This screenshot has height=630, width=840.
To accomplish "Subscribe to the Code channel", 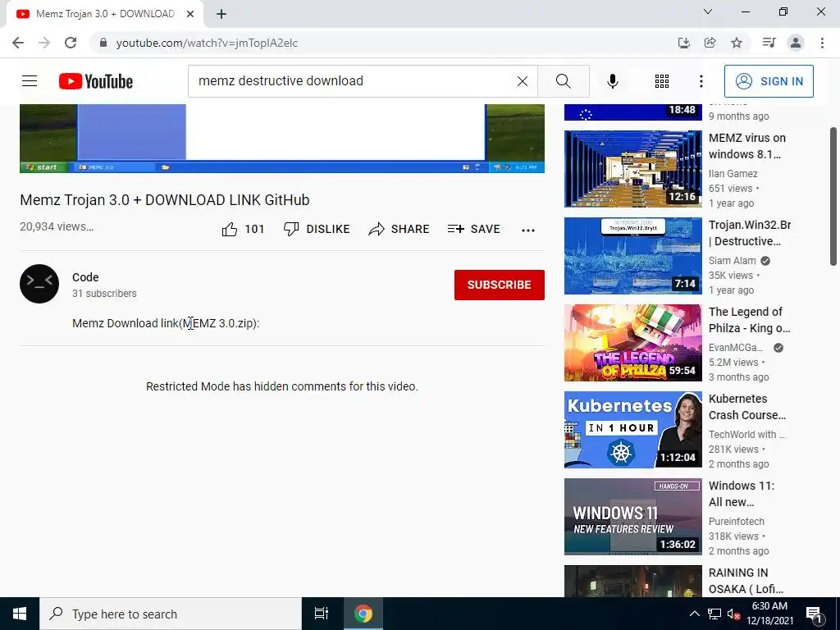I will pyautogui.click(x=500, y=285).
